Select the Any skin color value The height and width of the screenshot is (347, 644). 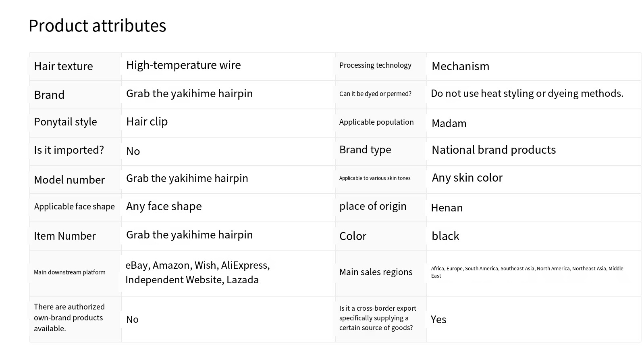coord(467,178)
